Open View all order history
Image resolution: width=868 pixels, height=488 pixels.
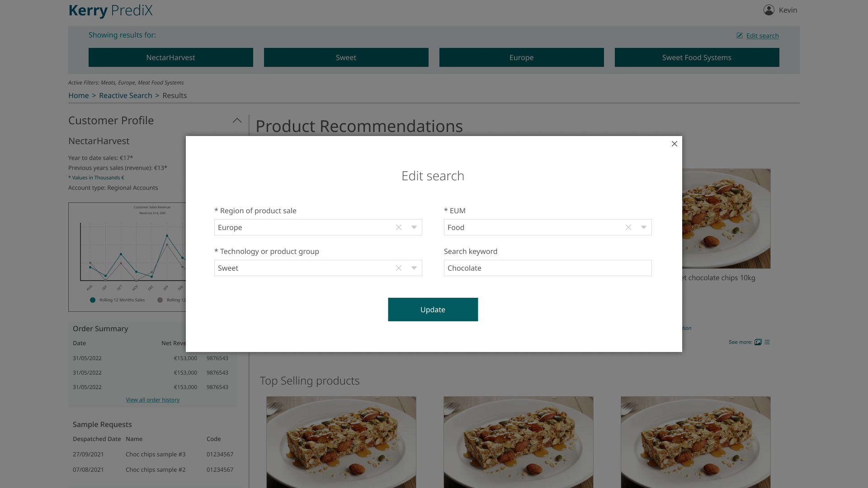click(x=152, y=399)
